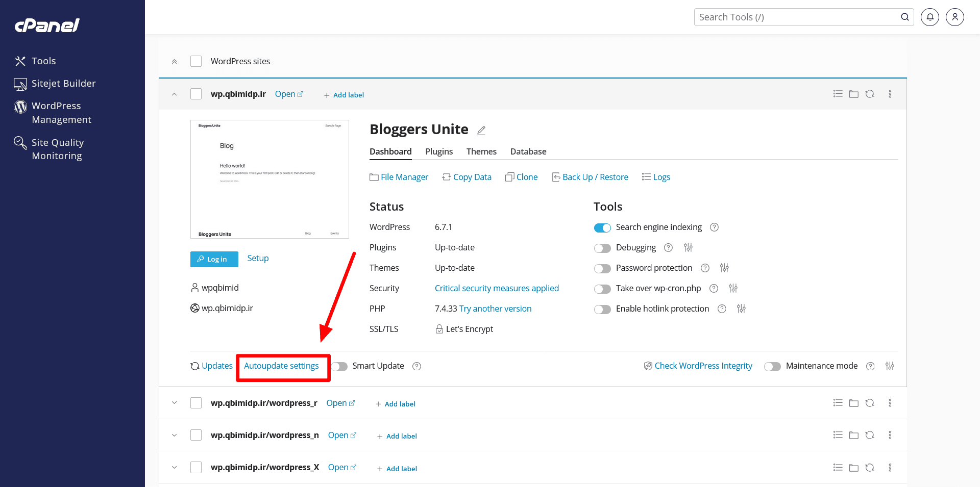980x487 pixels.
Task: Check the wordpress_n site checkbox
Action: [196, 435]
